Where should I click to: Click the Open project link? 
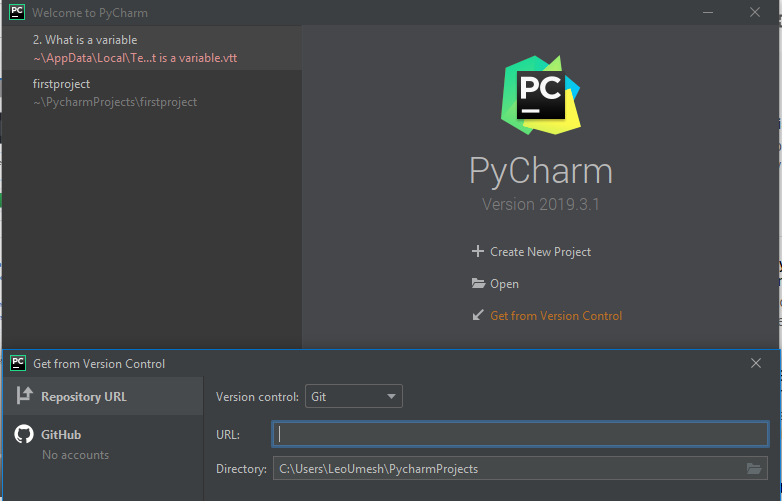point(504,284)
